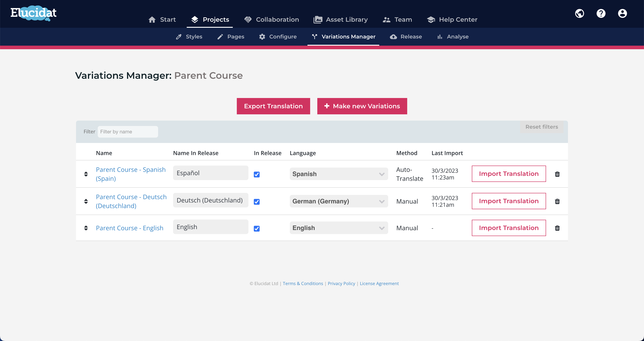Select the Variations Manager tab

343,36
